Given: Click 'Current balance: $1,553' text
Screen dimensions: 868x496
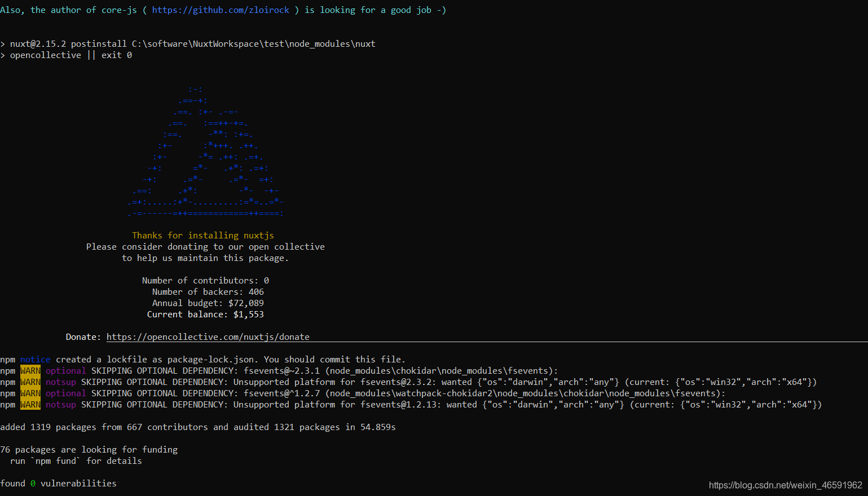Looking at the screenshot, I should [x=205, y=315].
